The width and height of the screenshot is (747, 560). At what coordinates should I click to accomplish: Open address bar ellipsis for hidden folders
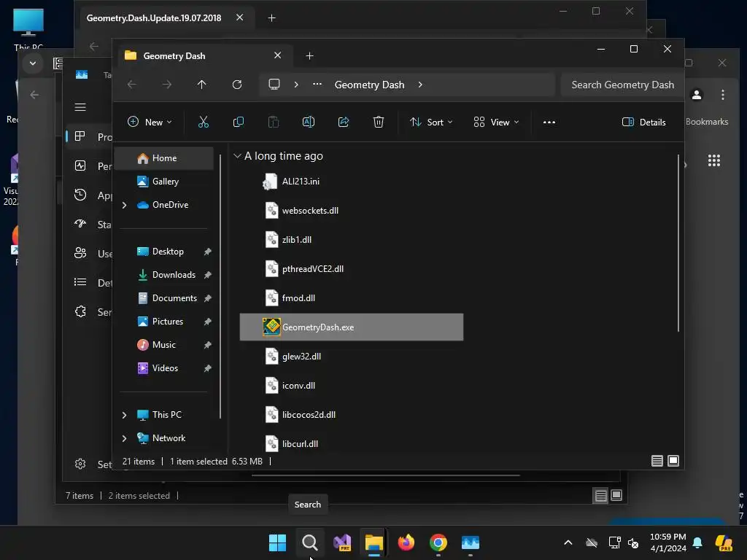317,85
